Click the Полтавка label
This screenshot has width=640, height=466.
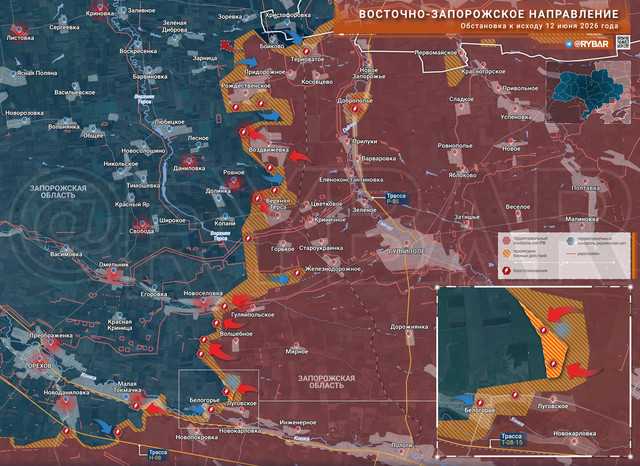click(586, 188)
